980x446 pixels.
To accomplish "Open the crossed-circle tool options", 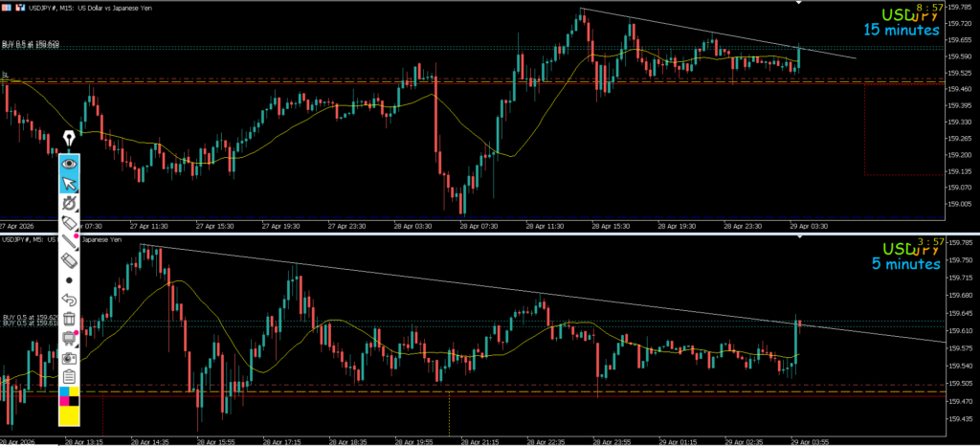I will (x=69, y=204).
